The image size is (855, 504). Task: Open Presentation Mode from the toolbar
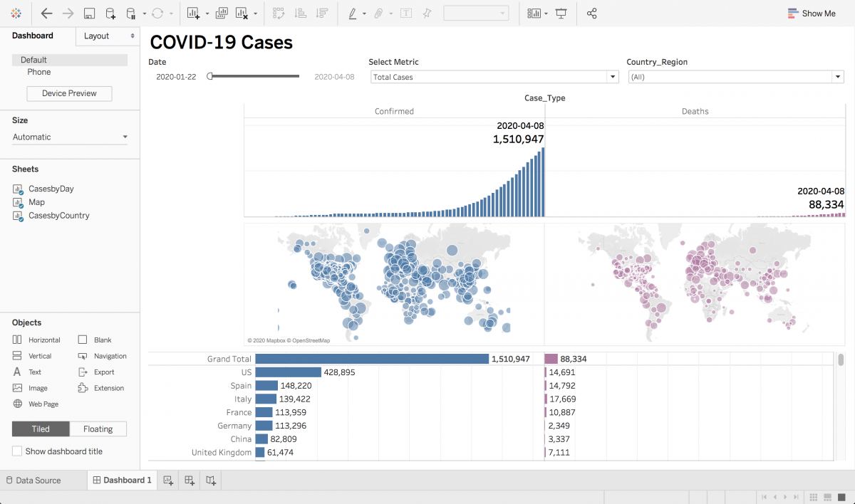click(x=561, y=14)
